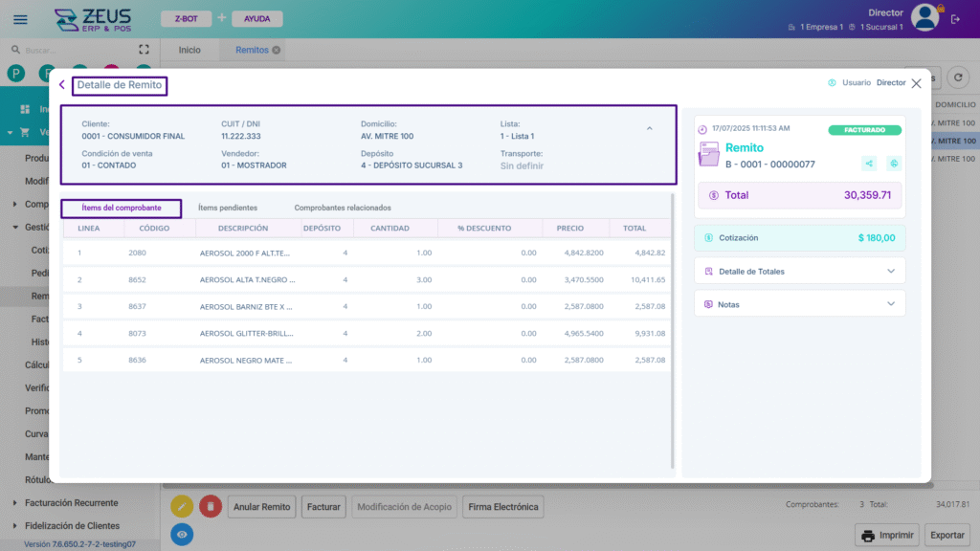Close the Detalle de Remito dialog
The height and width of the screenshot is (551, 980).
point(916,83)
